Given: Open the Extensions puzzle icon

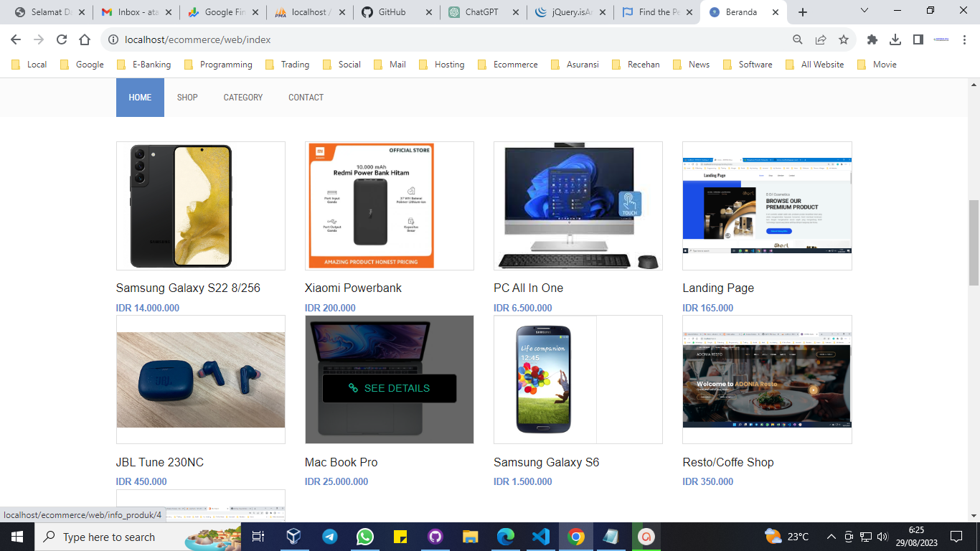Looking at the screenshot, I should tap(872, 39).
